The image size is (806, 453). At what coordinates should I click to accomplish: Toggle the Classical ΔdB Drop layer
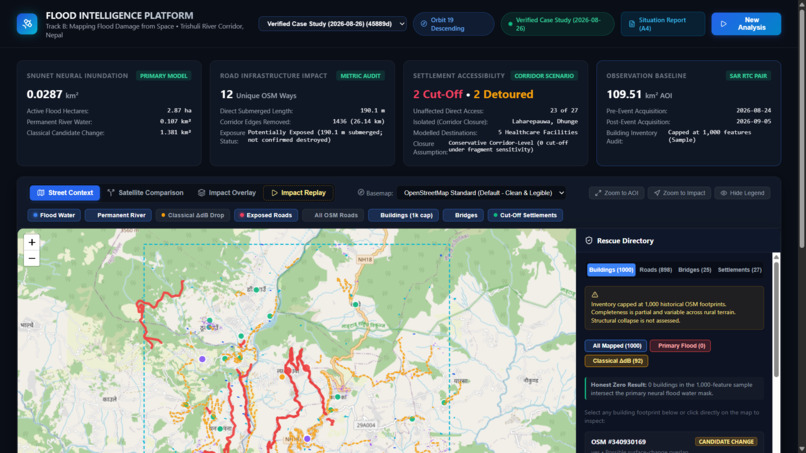[193, 215]
